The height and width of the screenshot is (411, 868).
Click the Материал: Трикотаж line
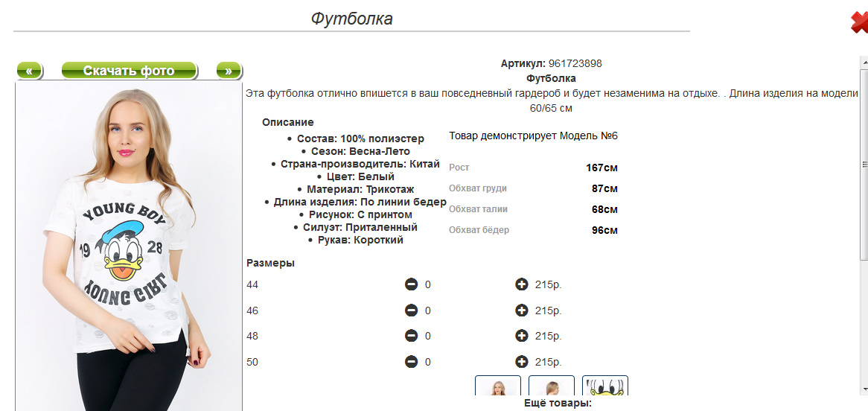(360, 189)
